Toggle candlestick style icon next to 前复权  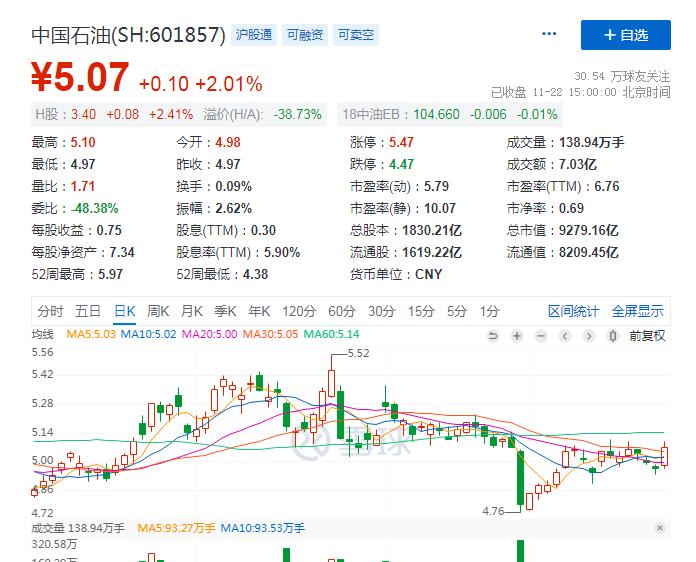click(613, 336)
